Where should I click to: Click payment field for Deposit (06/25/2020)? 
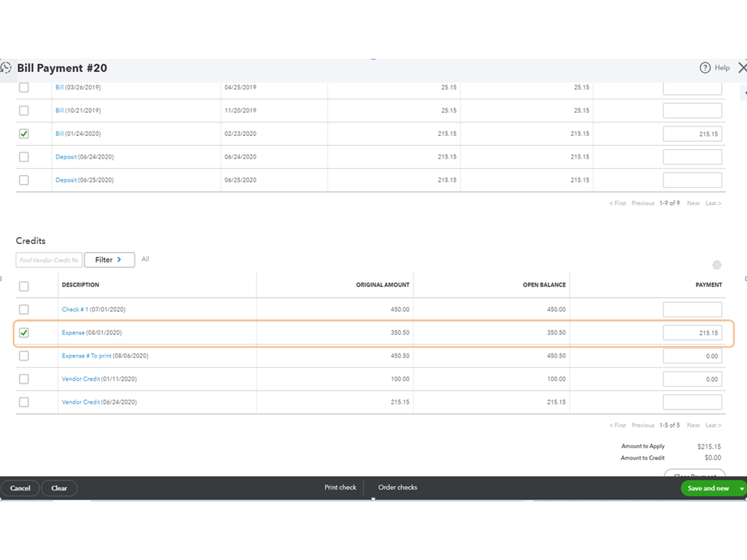tap(692, 180)
